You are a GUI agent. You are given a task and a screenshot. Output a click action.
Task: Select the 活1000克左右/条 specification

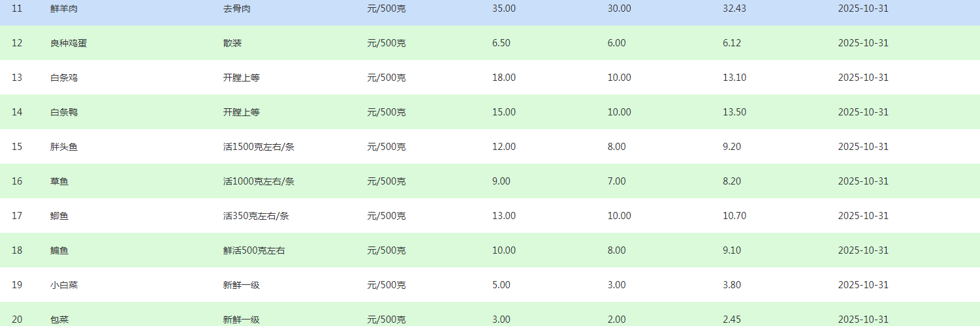(x=259, y=181)
